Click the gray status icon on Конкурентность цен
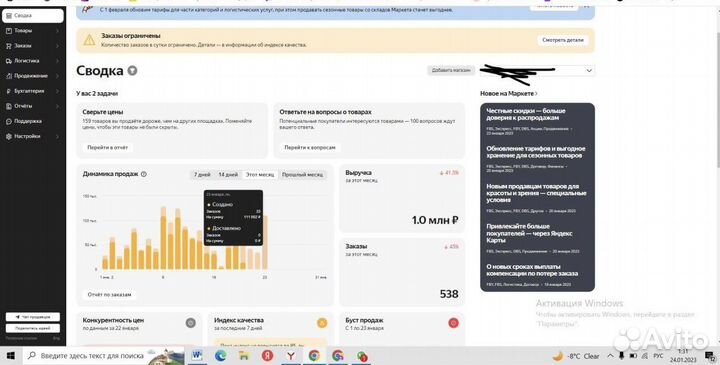Image resolution: width=720 pixels, height=365 pixels. (x=191, y=323)
